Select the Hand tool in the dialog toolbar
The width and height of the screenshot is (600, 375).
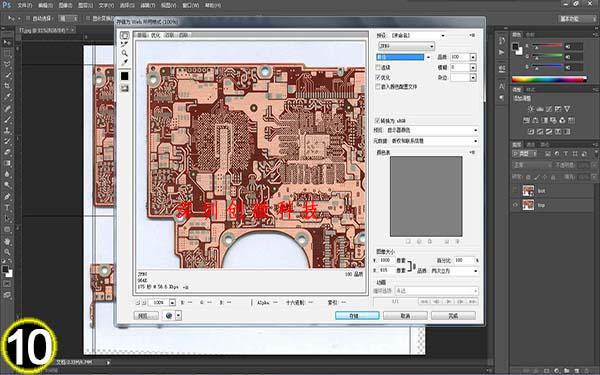124,36
